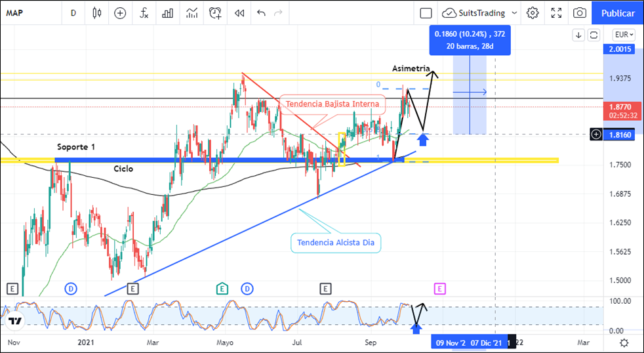Toggle the layout selection square
Viewport: 644px width, 353px height.
click(426, 12)
